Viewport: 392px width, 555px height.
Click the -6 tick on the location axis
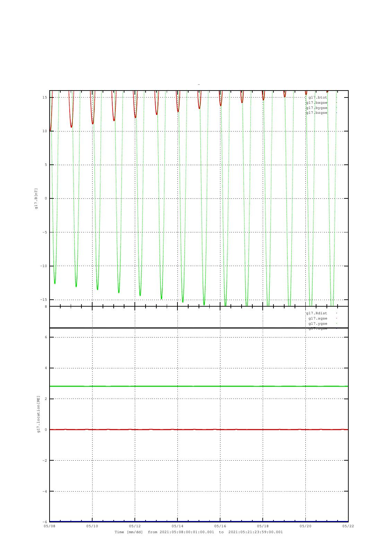point(45,522)
